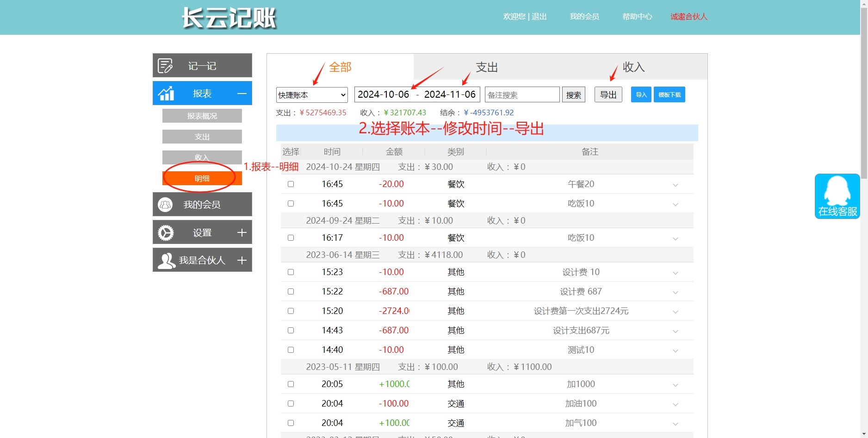Switch to the 支出 tab
The height and width of the screenshot is (438, 868).
[487, 67]
